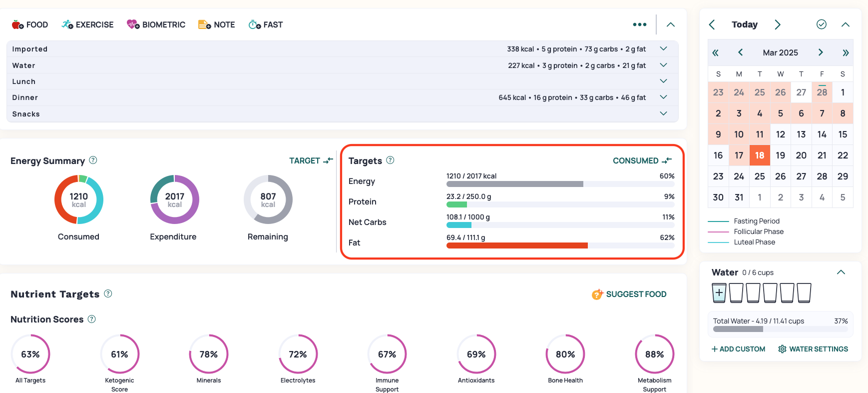Click Add Custom water entry
The width and height of the screenshot is (868, 393).
point(738,349)
